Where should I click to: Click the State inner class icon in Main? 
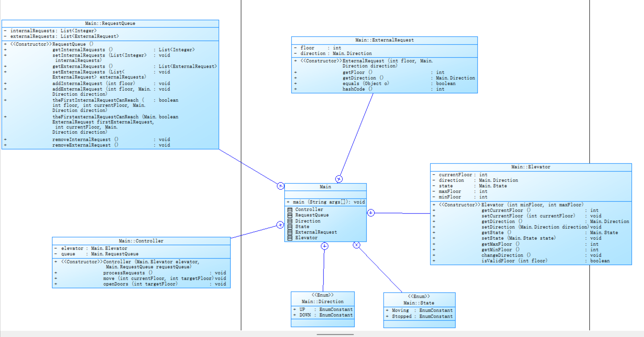(x=290, y=227)
